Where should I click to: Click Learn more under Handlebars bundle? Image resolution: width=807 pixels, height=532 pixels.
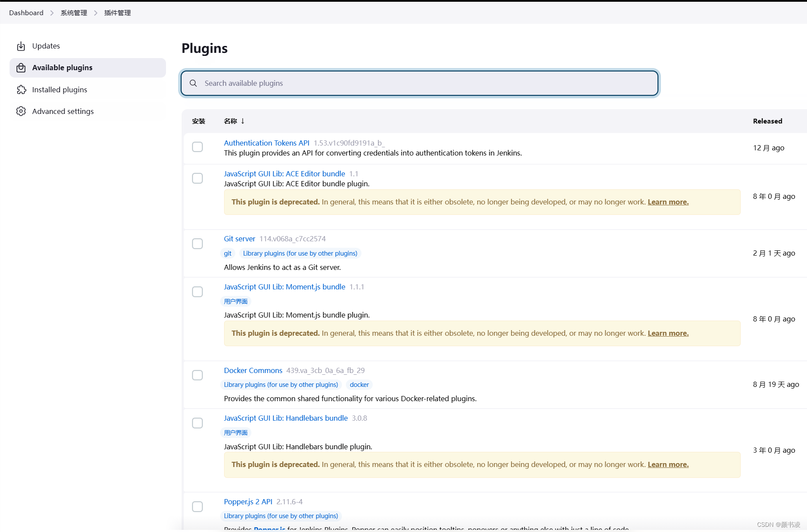point(668,464)
